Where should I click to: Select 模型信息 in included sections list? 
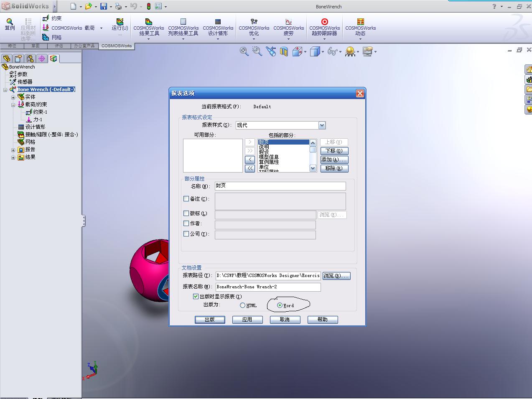tap(269, 157)
